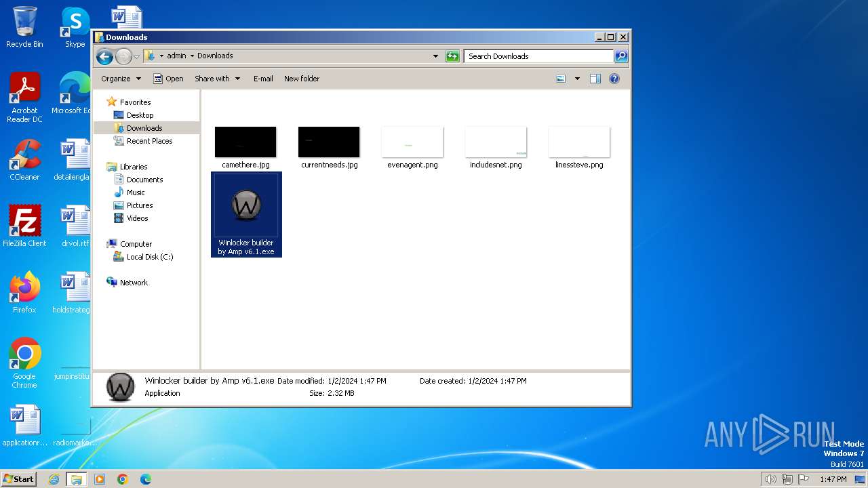
Task: Click Acrobat Reader DC desktop icon
Action: click(x=24, y=98)
